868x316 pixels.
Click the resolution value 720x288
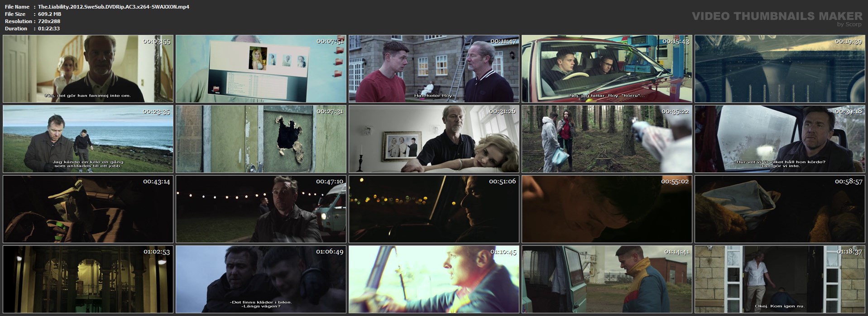tap(49, 21)
